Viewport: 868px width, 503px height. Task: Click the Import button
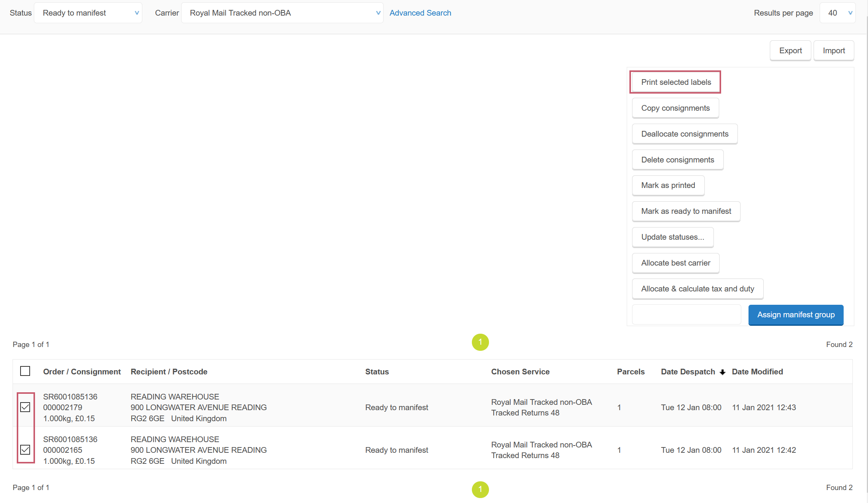pyautogui.click(x=834, y=51)
